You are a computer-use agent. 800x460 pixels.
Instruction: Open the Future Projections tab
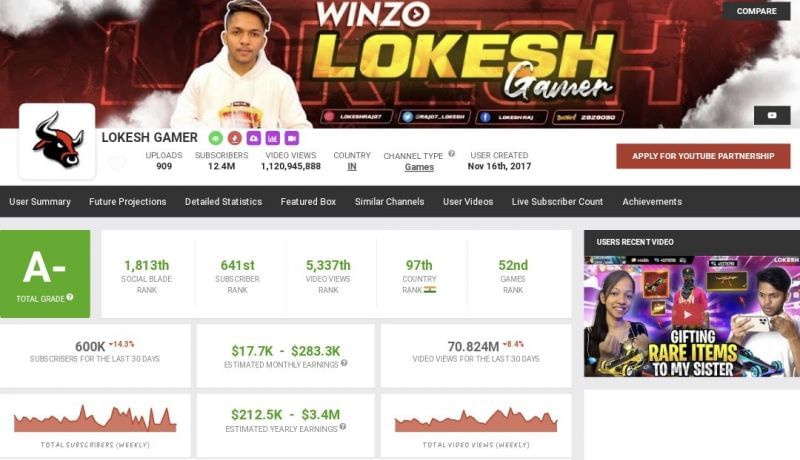pyautogui.click(x=128, y=201)
